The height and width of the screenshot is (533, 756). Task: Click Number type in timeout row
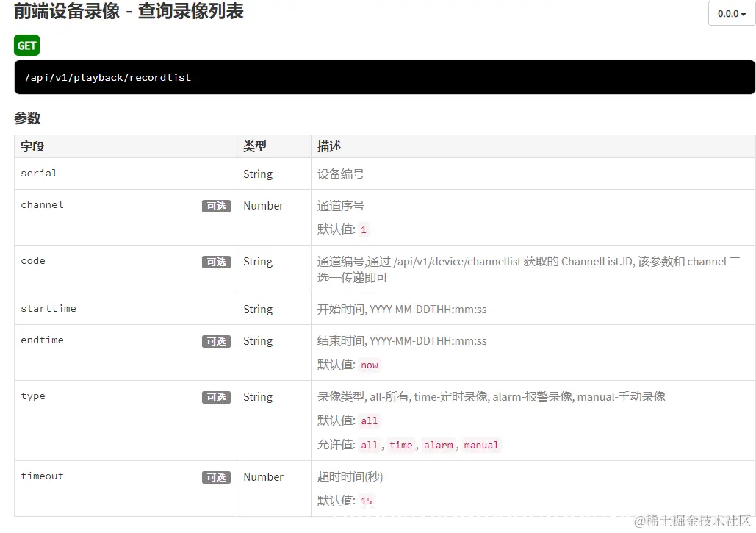(x=263, y=476)
